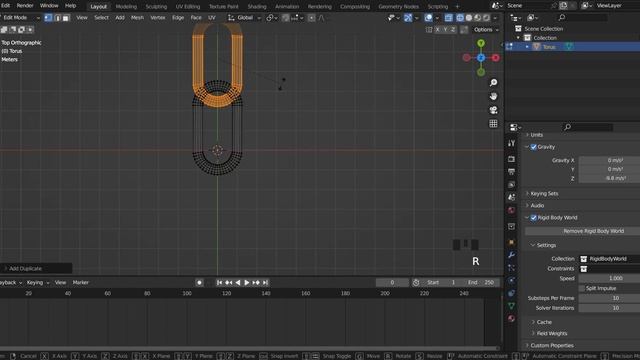
Task: Open the Keying menu in timeline
Action: (x=38, y=282)
